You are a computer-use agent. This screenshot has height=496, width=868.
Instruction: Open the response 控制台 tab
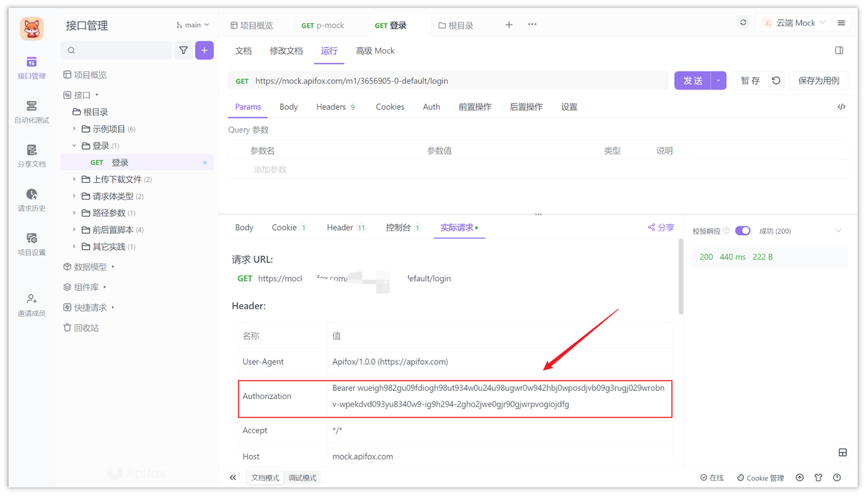point(403,228)
